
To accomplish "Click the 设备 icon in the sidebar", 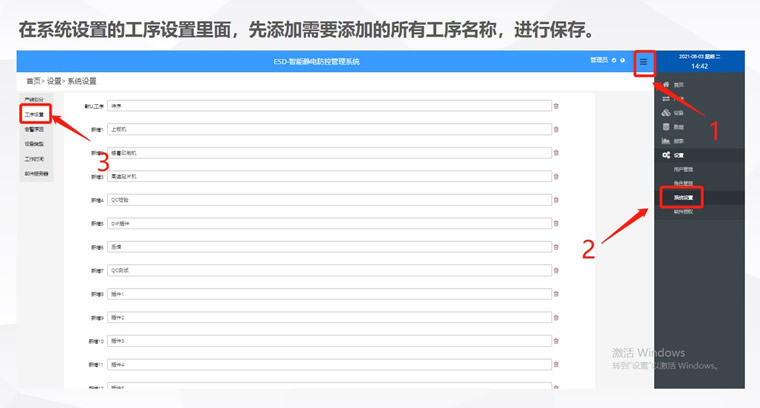I will point(666,112).
